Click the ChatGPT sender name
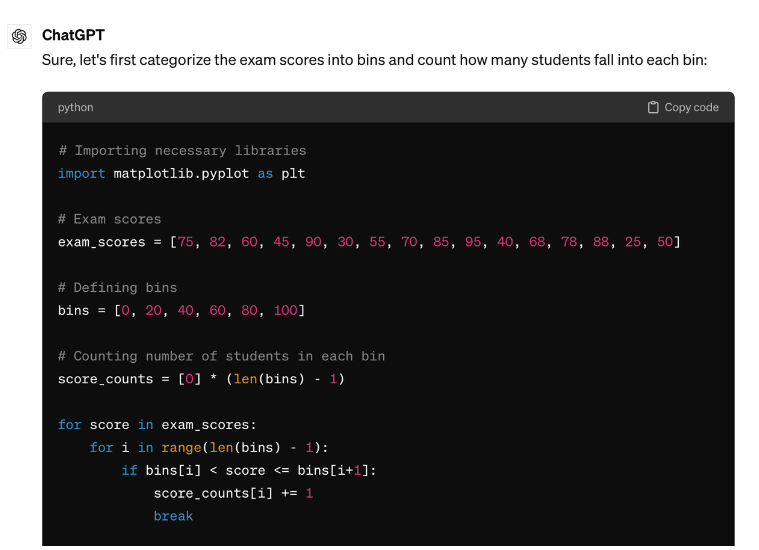This screenshot has height=550, width=759. pos(73,35)
